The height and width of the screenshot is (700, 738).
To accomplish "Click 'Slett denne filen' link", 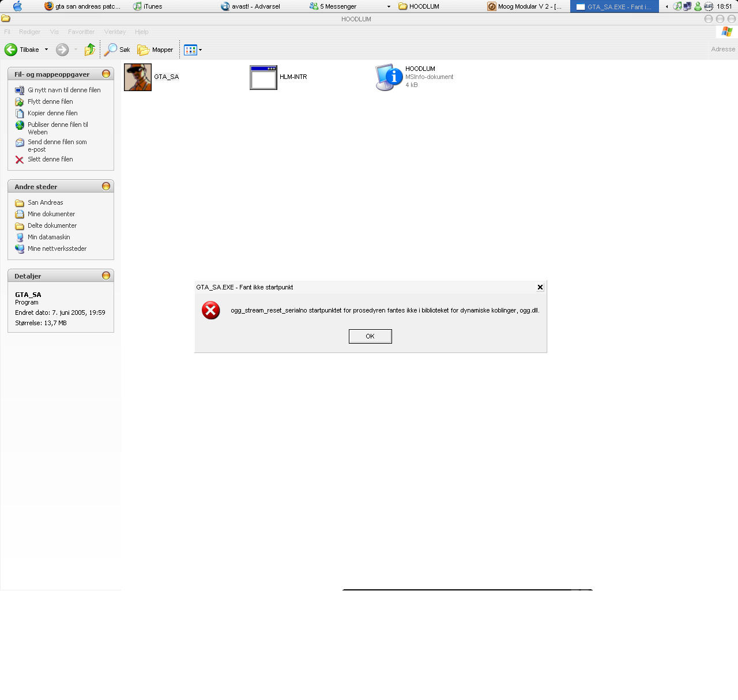I will click(x=50, y=159).
